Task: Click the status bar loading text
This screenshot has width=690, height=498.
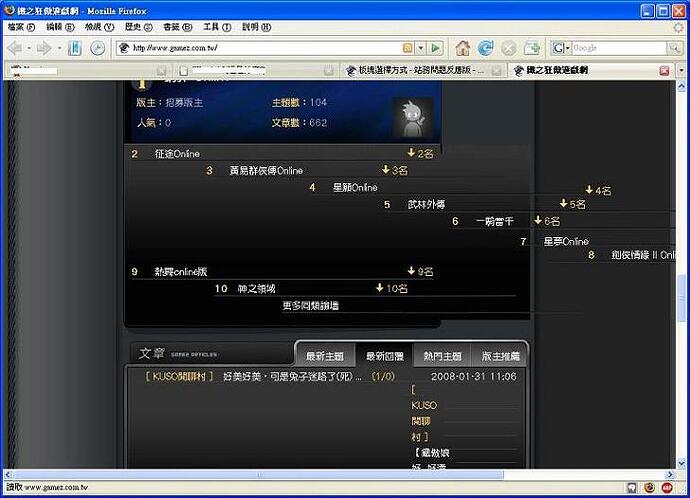Action: [47, 487]
